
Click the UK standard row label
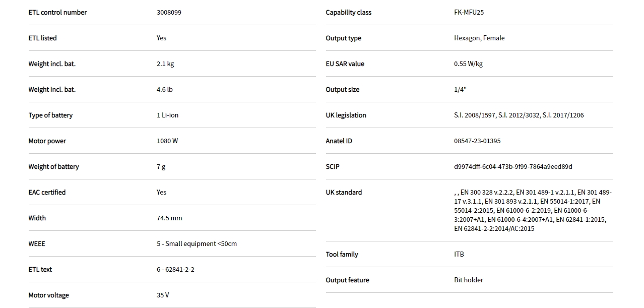click(344, 193)
